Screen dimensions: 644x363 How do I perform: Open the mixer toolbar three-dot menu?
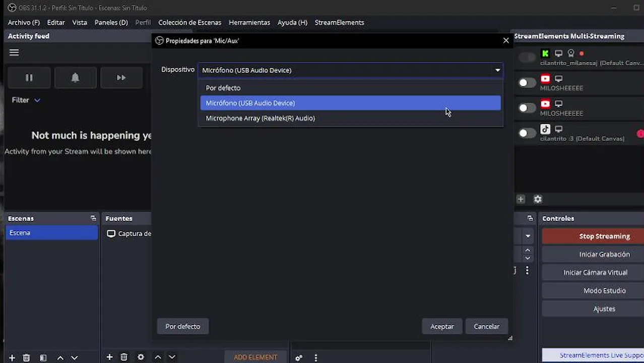pos(316,358)
